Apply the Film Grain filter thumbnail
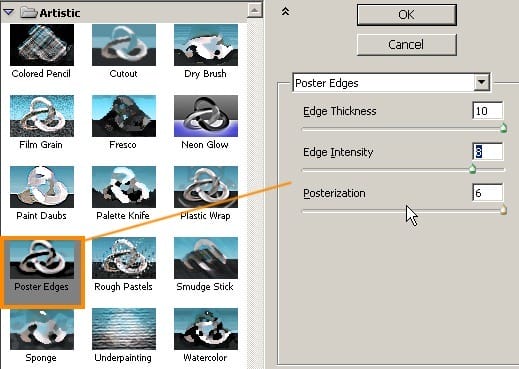 [x=42, y=116]
